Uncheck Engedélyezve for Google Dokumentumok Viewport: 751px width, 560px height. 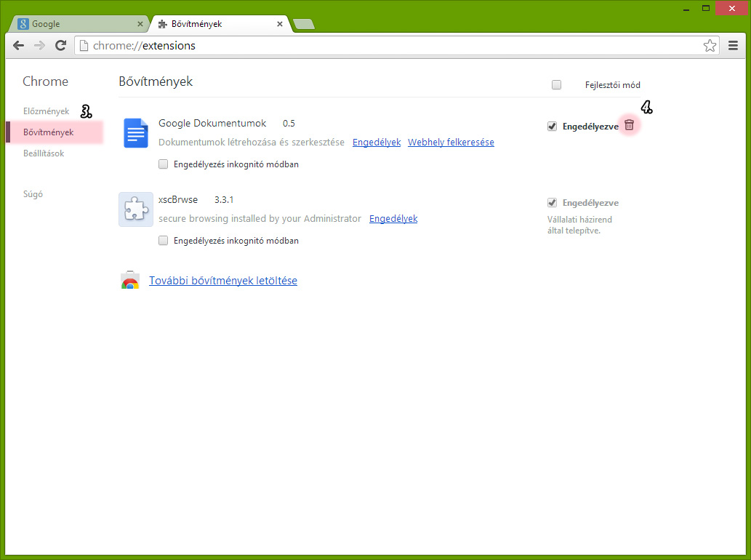(x=553, y=127)
